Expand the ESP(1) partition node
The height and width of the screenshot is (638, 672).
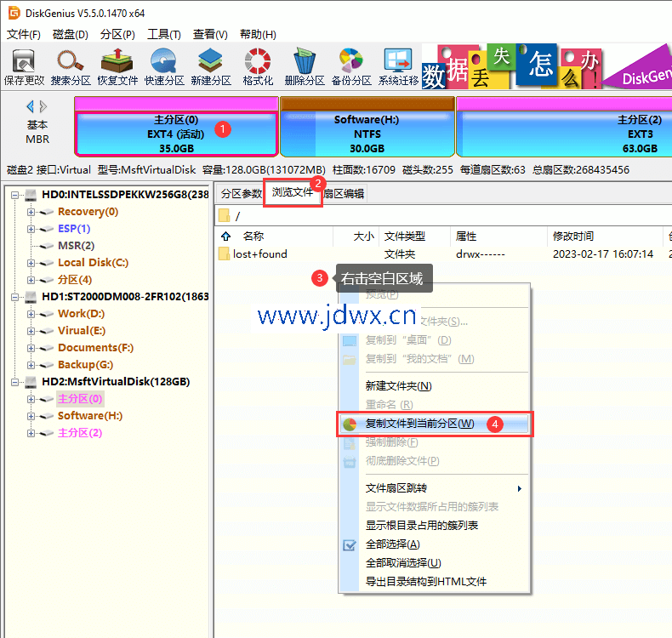31,229
